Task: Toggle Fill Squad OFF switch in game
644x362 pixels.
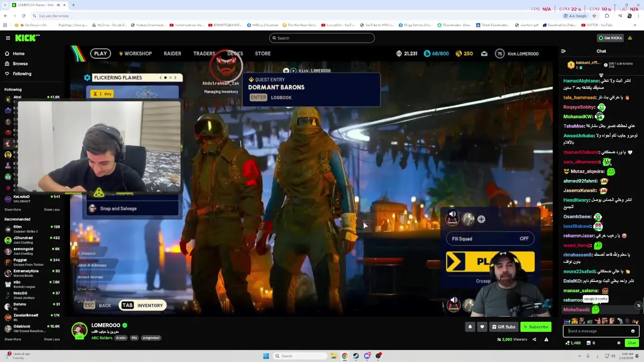Action: click(x=490, y=239)
